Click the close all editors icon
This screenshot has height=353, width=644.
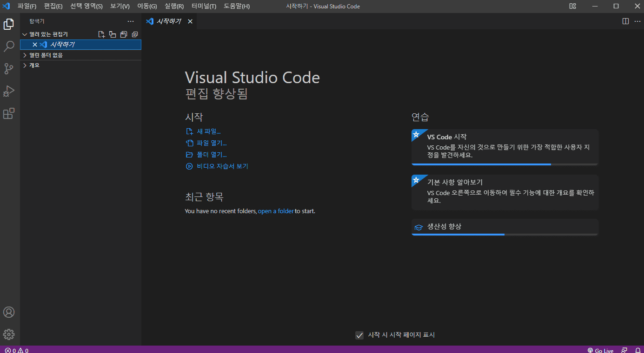coord(135,34)
